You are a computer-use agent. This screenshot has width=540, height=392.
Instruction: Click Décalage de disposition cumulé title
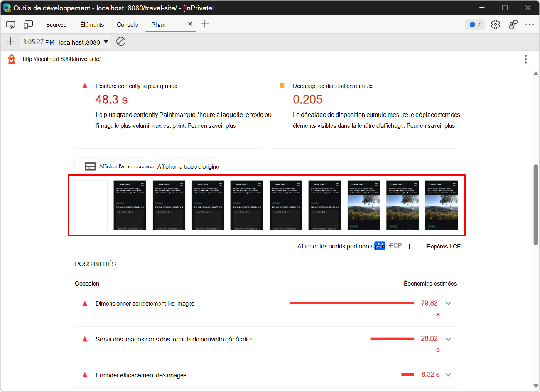pyautogui.click(x=332, y=86)
